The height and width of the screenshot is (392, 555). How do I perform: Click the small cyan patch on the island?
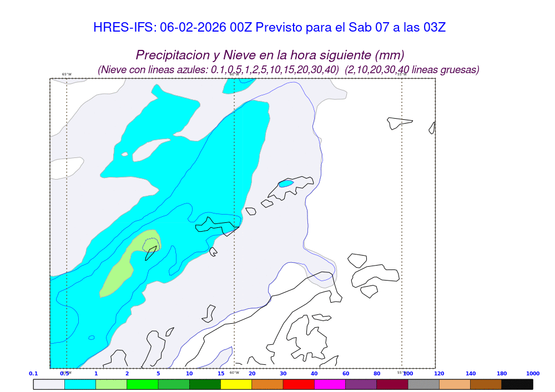(x=286, y=184)
